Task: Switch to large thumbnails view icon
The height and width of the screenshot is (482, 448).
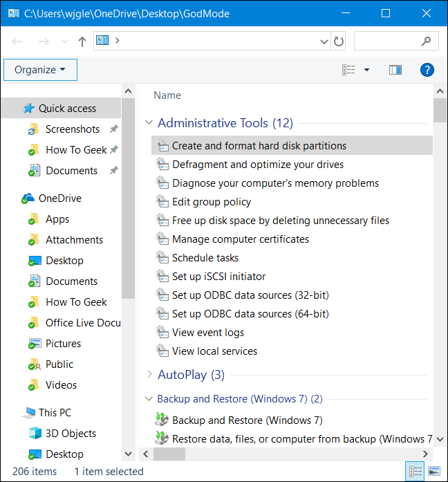Action: tap(433, 472)
